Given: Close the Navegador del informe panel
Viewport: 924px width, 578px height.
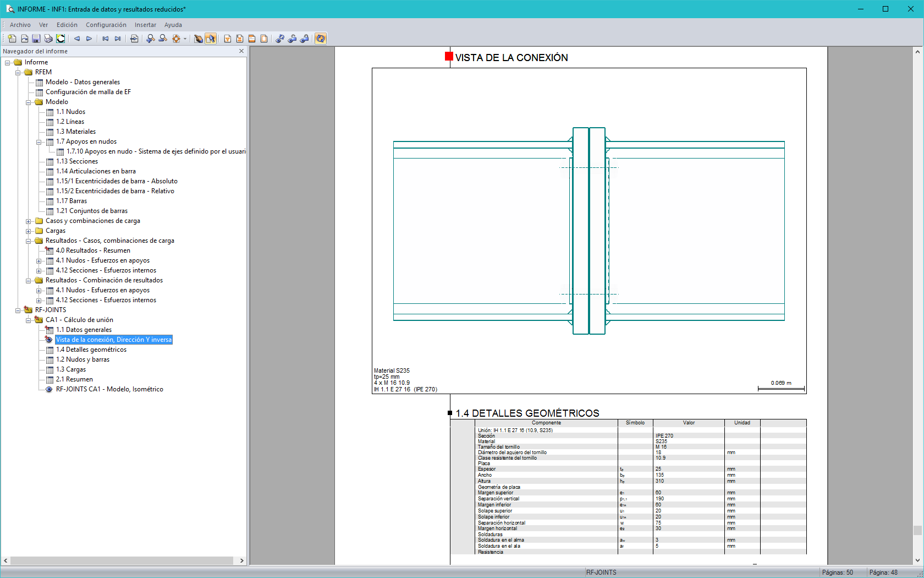Looking at the screenshot, I should pyautogui.click(x=241, y=51).
